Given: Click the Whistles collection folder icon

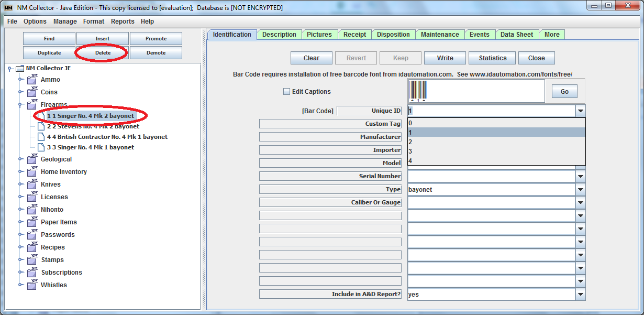Looking at the screenshot, I should pyautogui.click(x=31, y=285).
